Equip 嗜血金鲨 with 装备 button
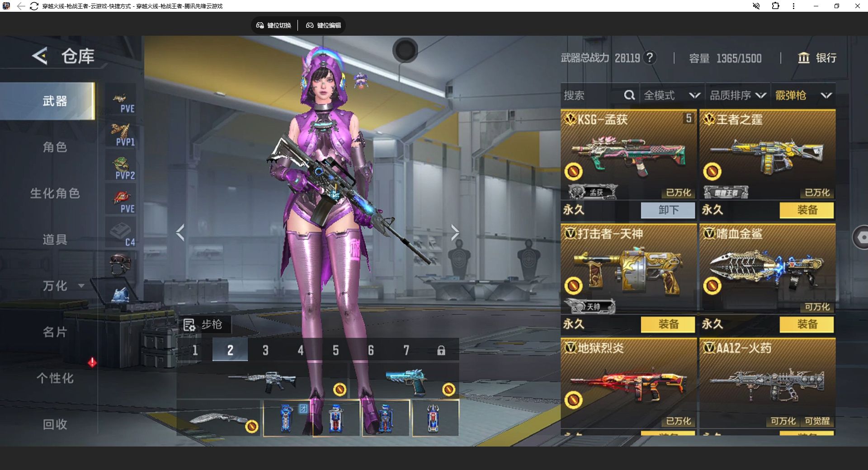The height and width of the screenshot is (470, 868). (x=807, y=324)
